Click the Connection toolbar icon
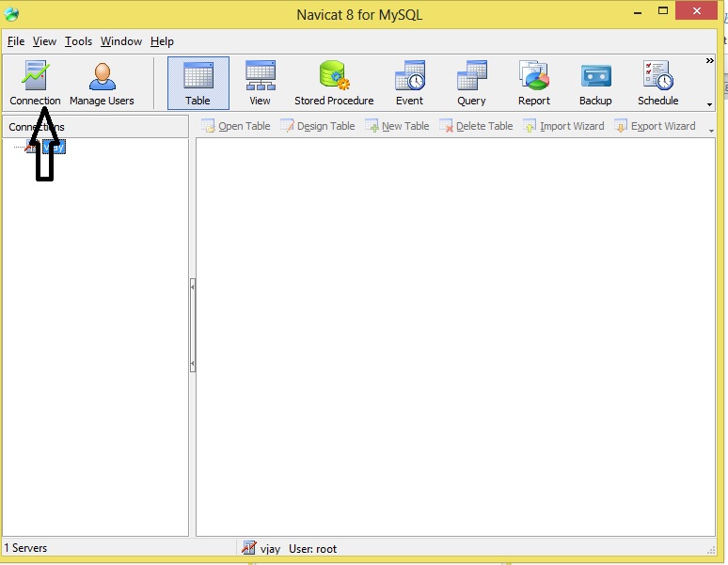 (x=36, y=84)
